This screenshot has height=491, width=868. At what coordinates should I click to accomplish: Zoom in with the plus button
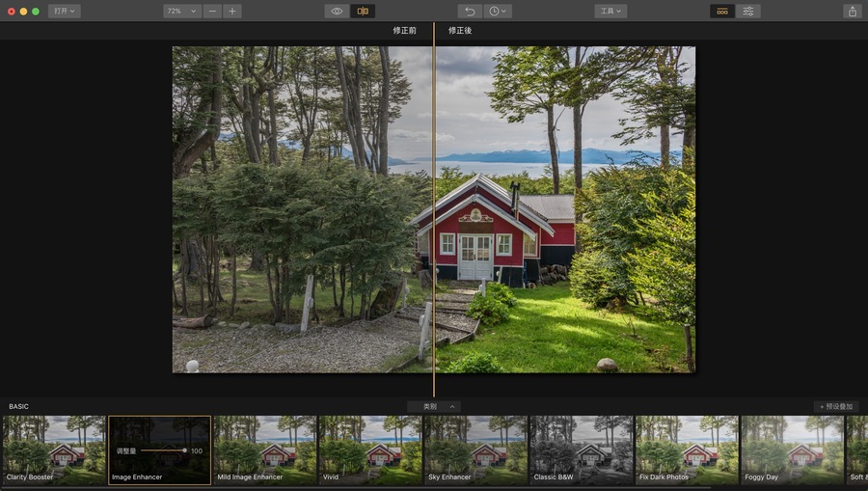(x=232, y=11)
